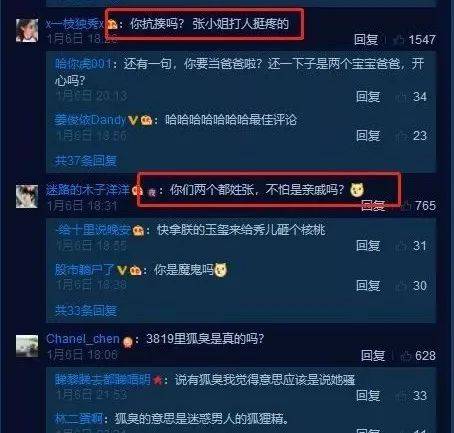Reply to Chanel_chen's comment via 回复
This screenshot has height=433, width=454.
pos(373,356)
